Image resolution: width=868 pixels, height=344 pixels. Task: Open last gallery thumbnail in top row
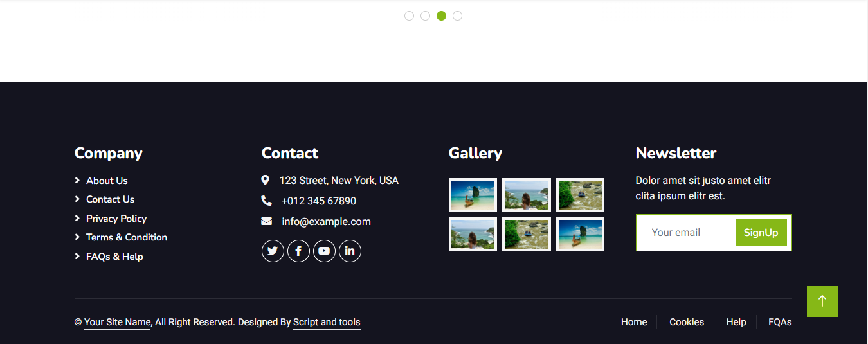click(580, 195)
